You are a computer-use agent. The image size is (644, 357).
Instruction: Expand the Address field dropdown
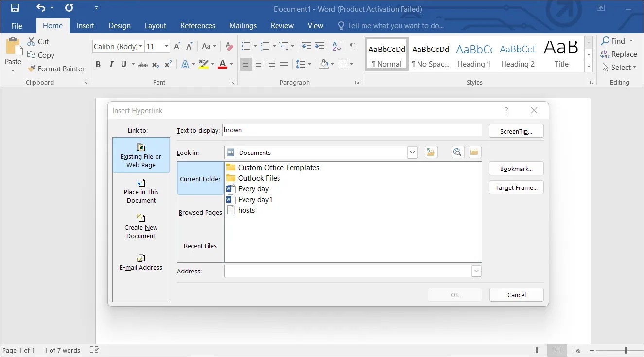click(x=477, y=271)
